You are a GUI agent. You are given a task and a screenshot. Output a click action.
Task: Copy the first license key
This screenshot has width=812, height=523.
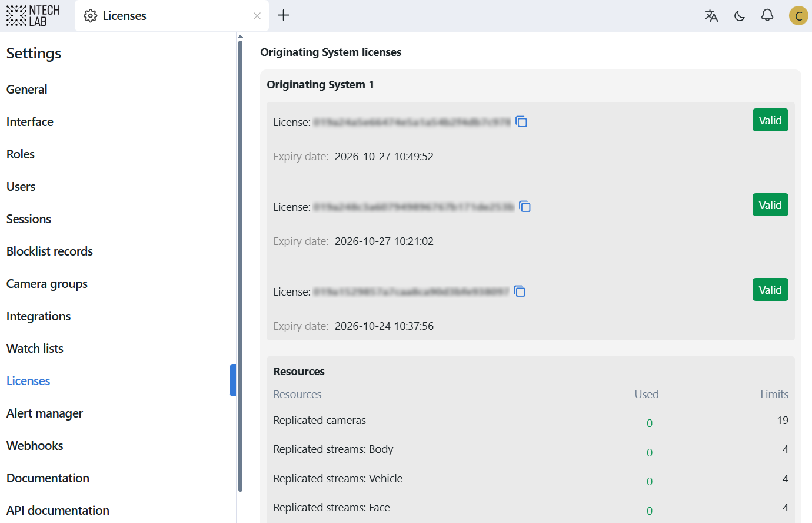tap(521, 122)
